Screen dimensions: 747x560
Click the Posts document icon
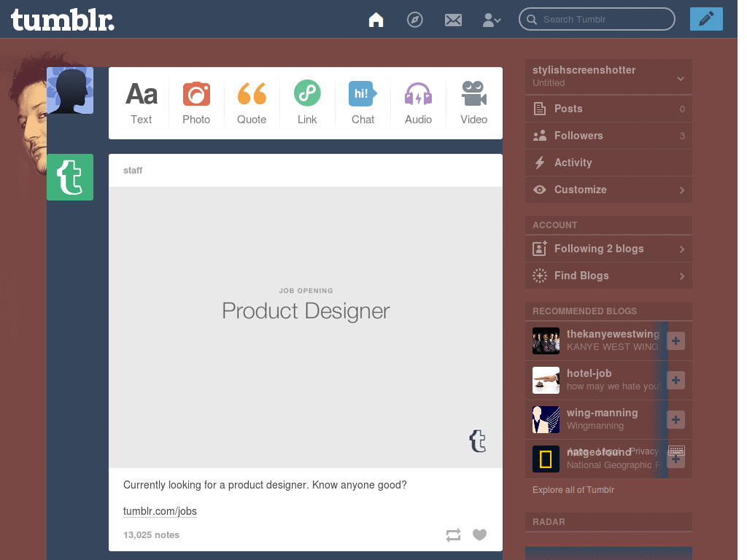click(x=539, y=109)
